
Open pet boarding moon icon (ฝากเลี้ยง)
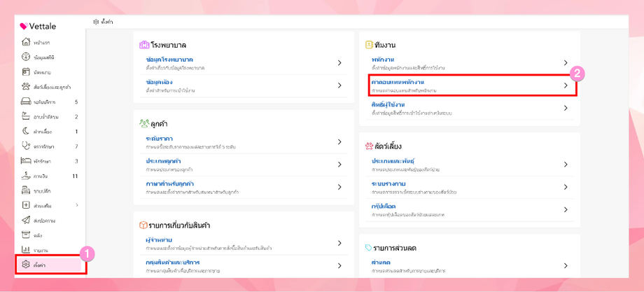tap(26, 132)
